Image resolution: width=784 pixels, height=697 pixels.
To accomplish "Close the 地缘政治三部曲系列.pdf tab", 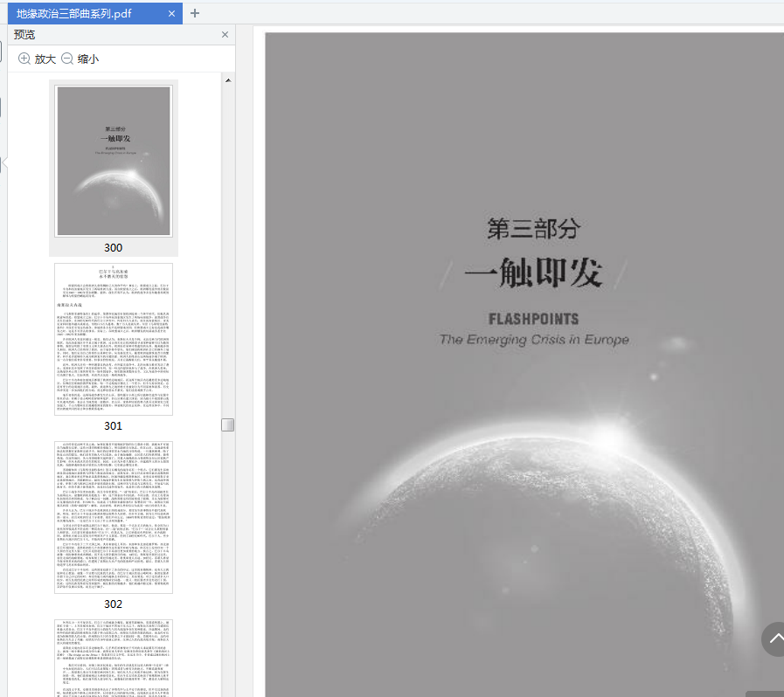I will pos(171,13).
